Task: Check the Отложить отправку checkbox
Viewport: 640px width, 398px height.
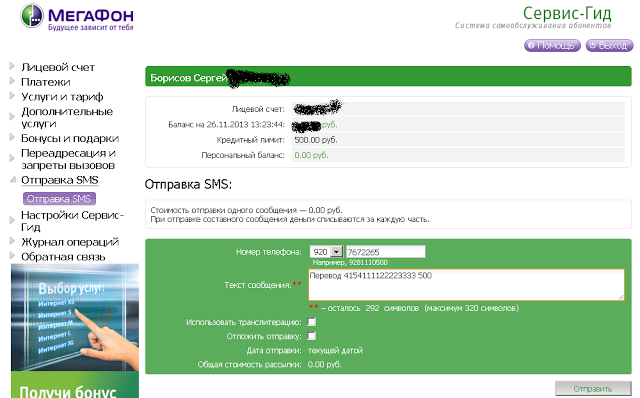Action: coord(311,336)
